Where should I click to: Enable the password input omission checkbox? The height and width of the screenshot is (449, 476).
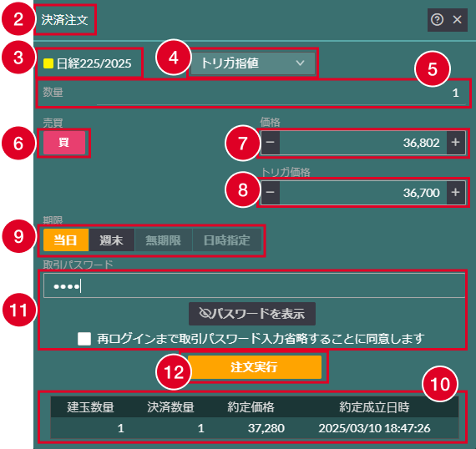[84, 339]
